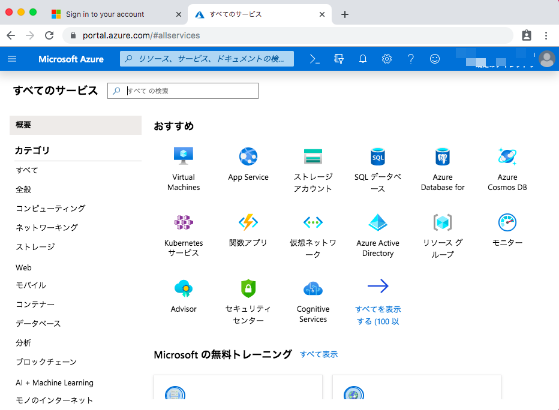
Task: Select the ブロックチェーン category
Action: 46,362
